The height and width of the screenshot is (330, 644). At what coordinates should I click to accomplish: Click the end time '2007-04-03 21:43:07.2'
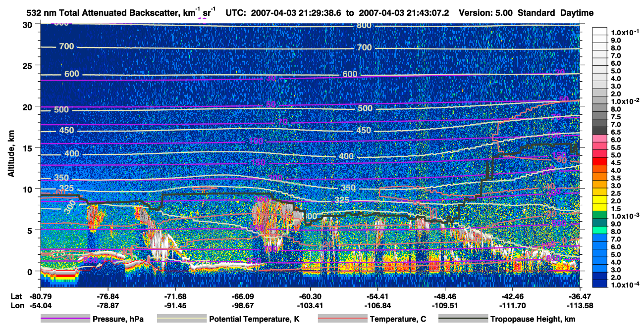(x=404, y=12)
